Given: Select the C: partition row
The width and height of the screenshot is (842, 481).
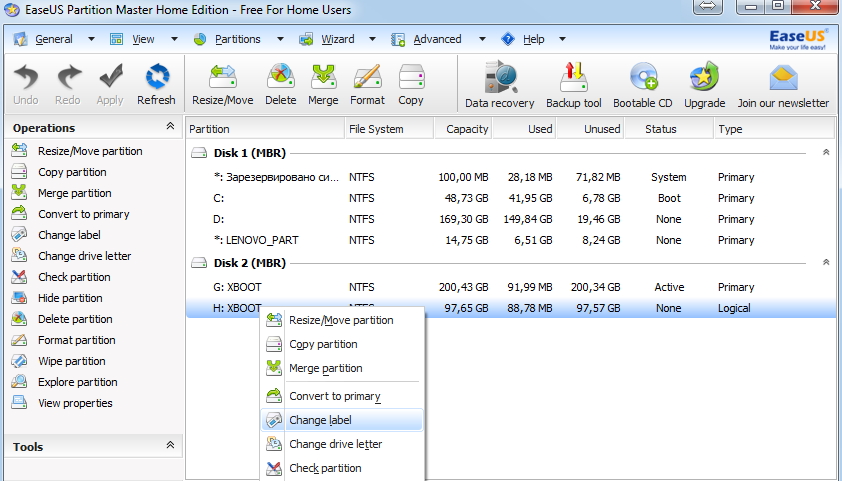Looking at the screenshot, I should pyautogui.click(x=510, y=198).
